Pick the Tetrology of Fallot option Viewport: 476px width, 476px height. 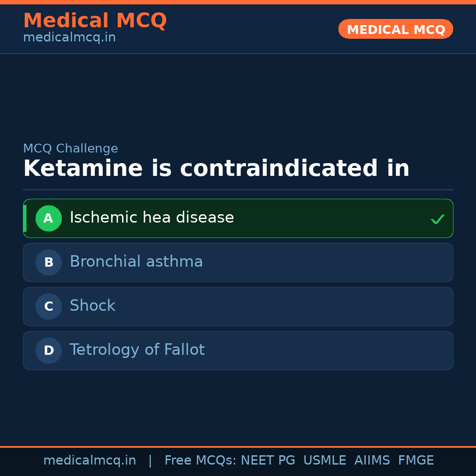point(238,350)
